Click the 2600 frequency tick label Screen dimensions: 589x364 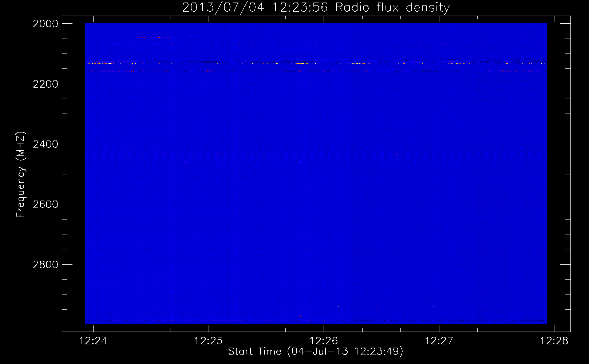tap(46, 204)
